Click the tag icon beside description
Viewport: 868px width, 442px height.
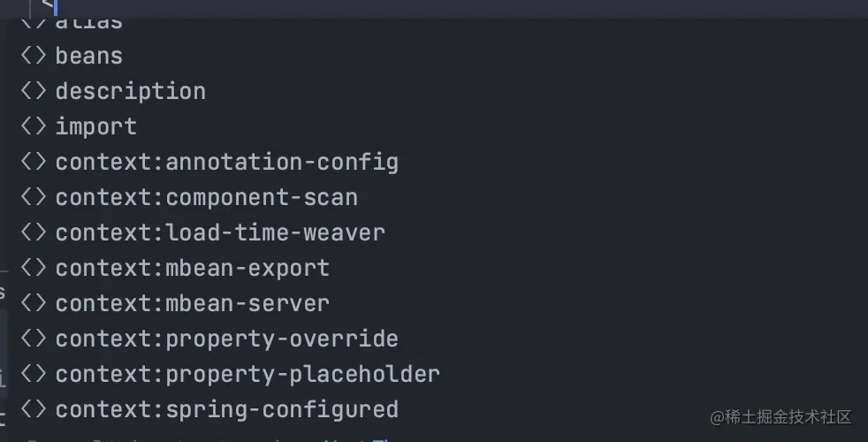(x=33, y=91)
